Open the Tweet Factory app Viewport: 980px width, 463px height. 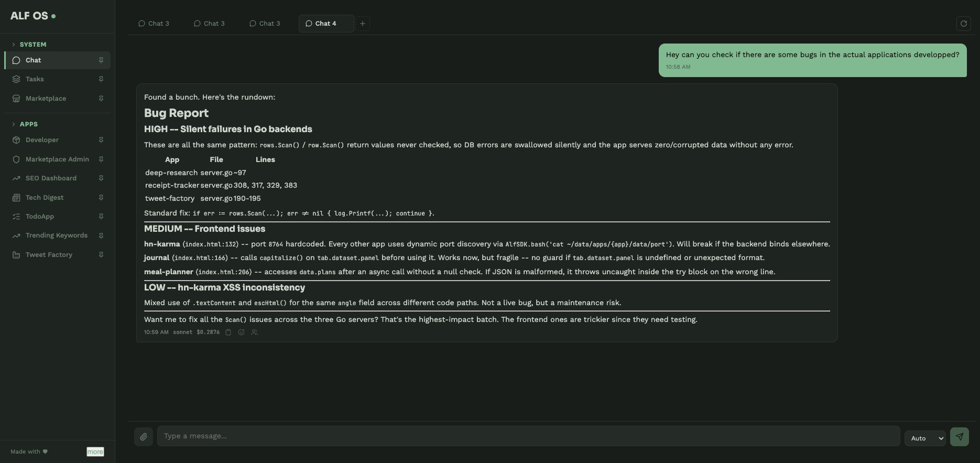(x=57, y=255)
